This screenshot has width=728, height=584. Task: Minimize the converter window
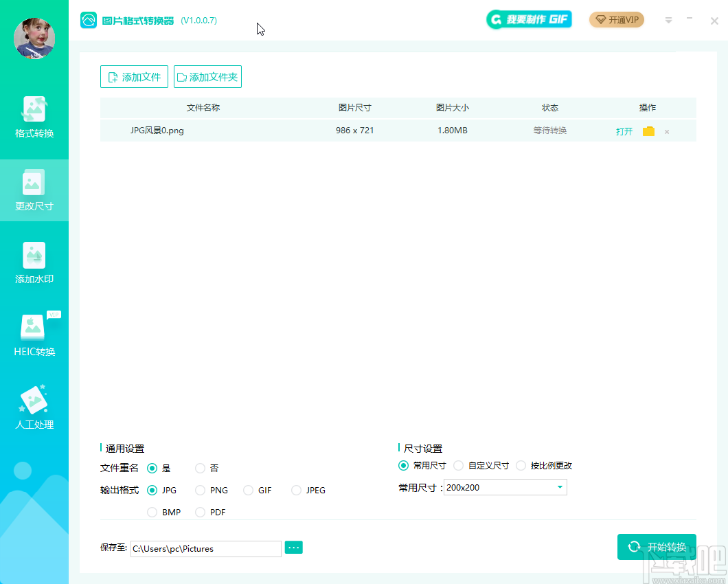coord(690,19)
